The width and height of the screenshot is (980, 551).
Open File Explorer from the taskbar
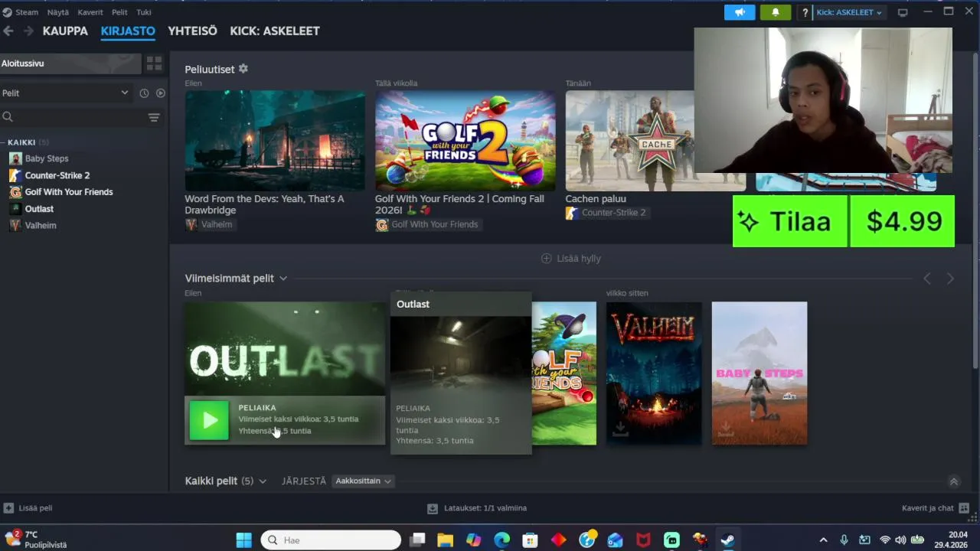[x=445, y=540]
